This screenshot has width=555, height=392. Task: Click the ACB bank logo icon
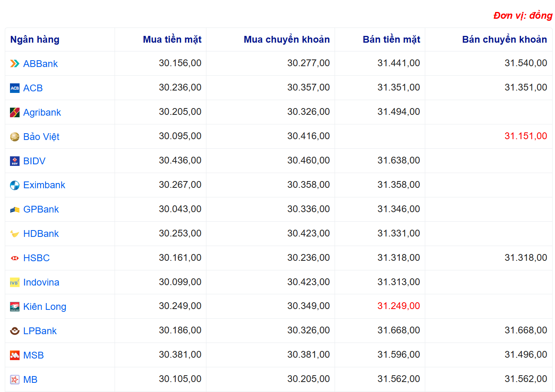coord(14,88)
